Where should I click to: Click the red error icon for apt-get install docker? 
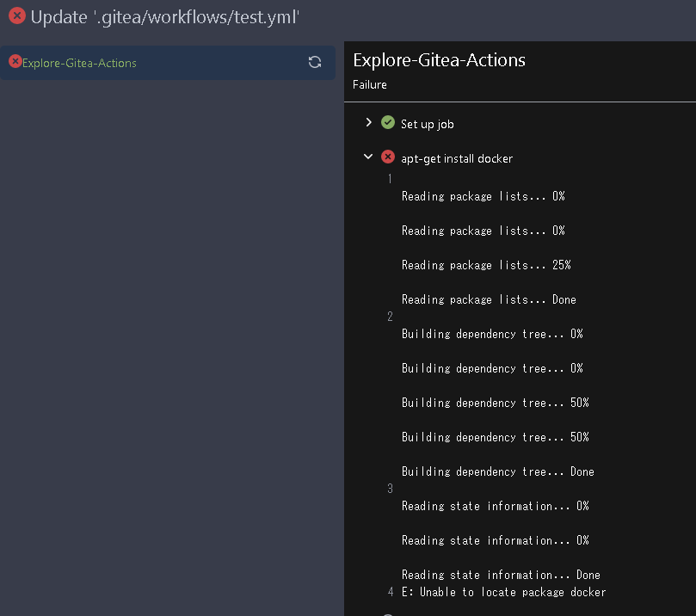[387, 157]
